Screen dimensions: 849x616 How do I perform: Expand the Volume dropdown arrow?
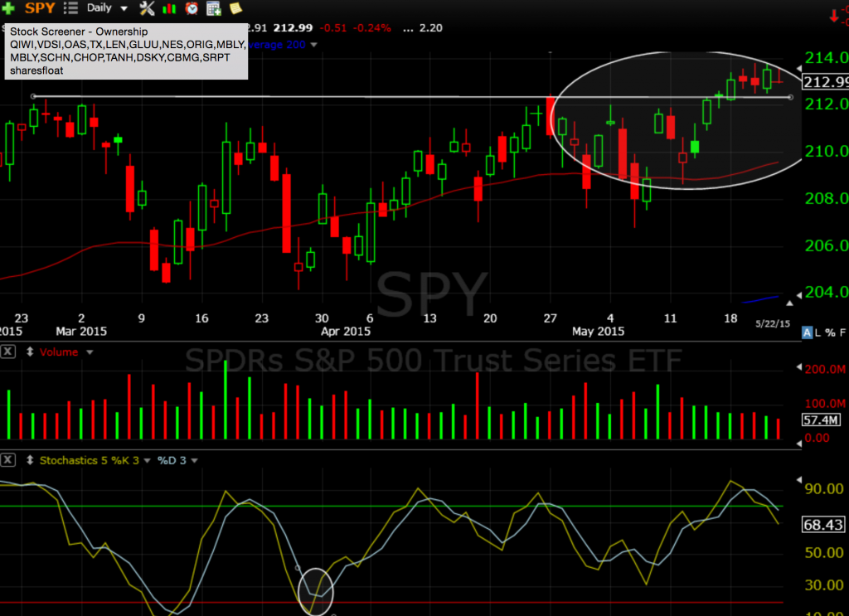90,352
